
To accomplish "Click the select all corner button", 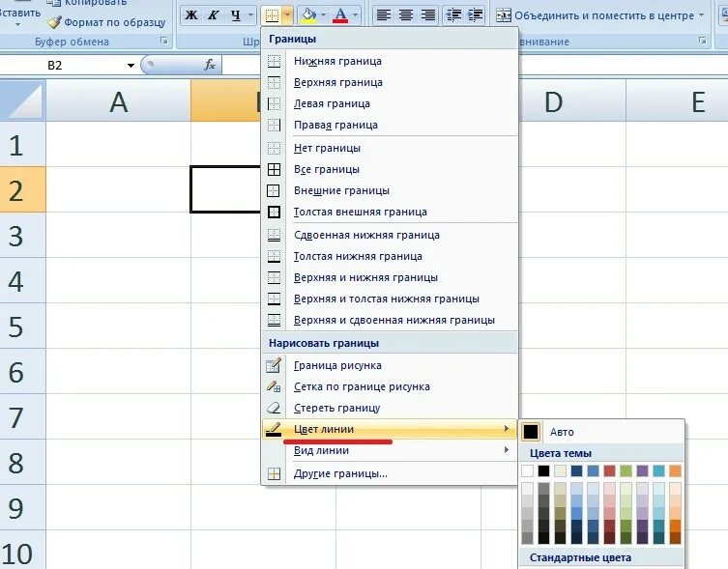I will coord(23,100).
